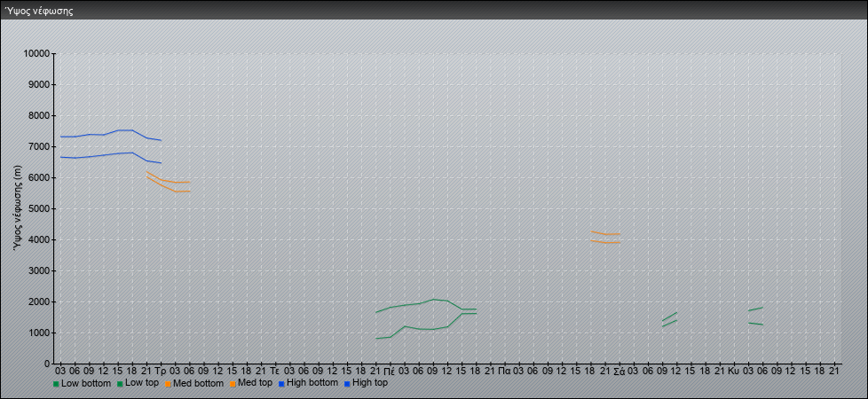The width and height of the screenshot is (868, 399).
Task: Click the 5000 y-axis label
Action: coord(39,208)
